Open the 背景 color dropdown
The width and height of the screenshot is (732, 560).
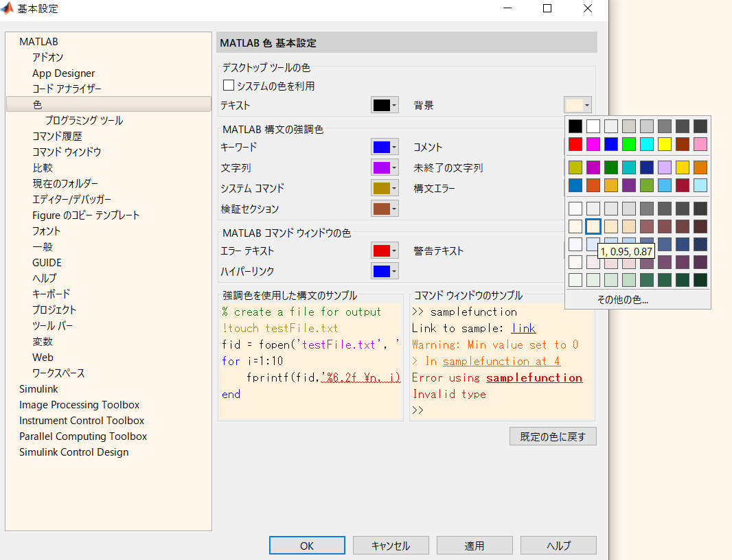578,105
